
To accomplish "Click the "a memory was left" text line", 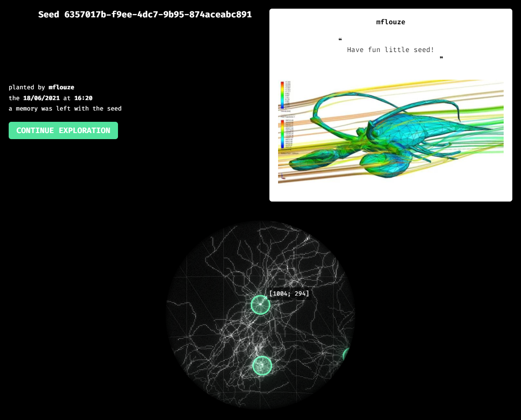I will tap(65, 108).
